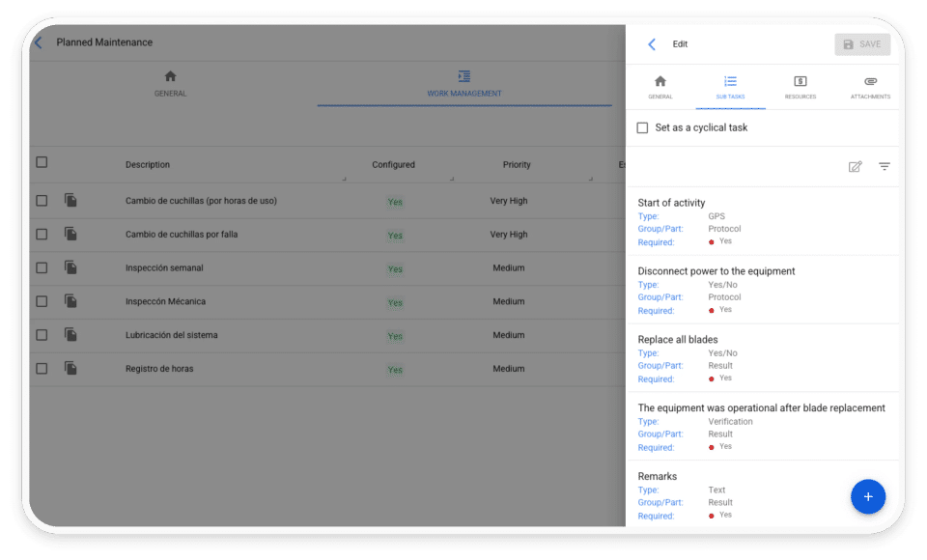Click the GPS type value of Start of activity
Screen dimensions: 927x560
[x=716, y=216]
